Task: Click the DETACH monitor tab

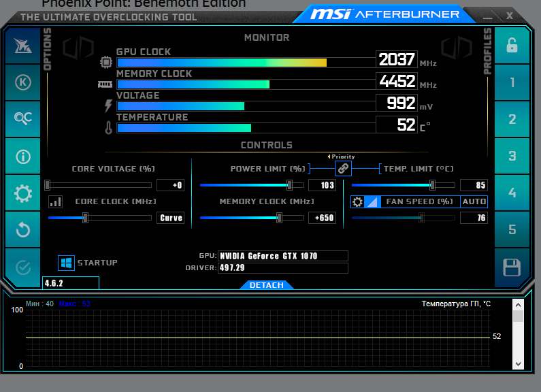Action: coord(266,285)
